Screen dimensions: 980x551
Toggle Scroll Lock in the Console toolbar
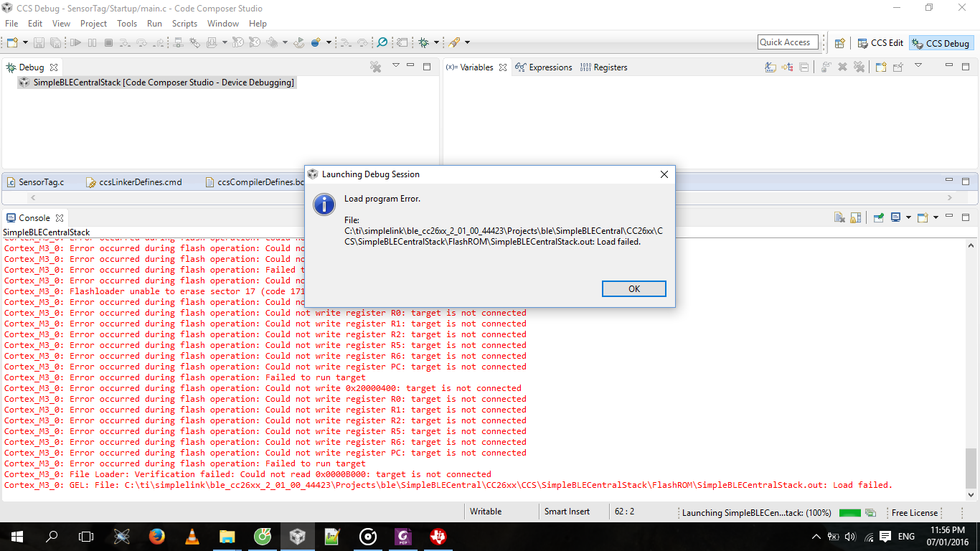855,217
